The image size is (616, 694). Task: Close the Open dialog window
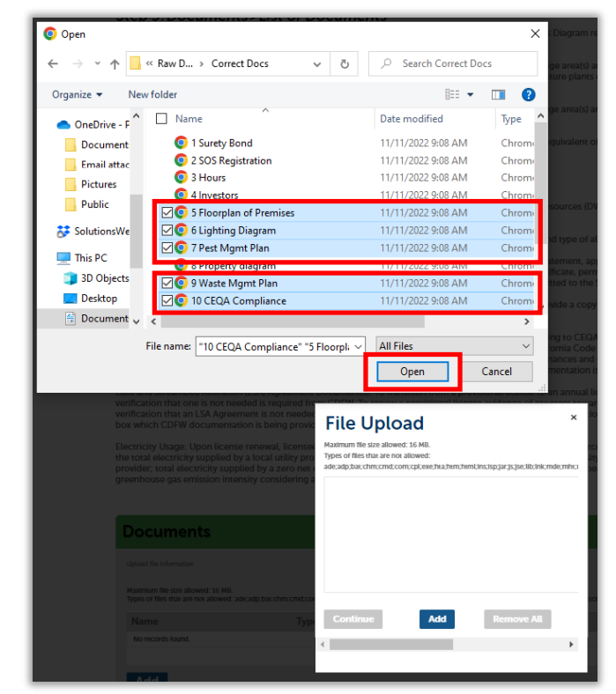(x=535, y=33)
